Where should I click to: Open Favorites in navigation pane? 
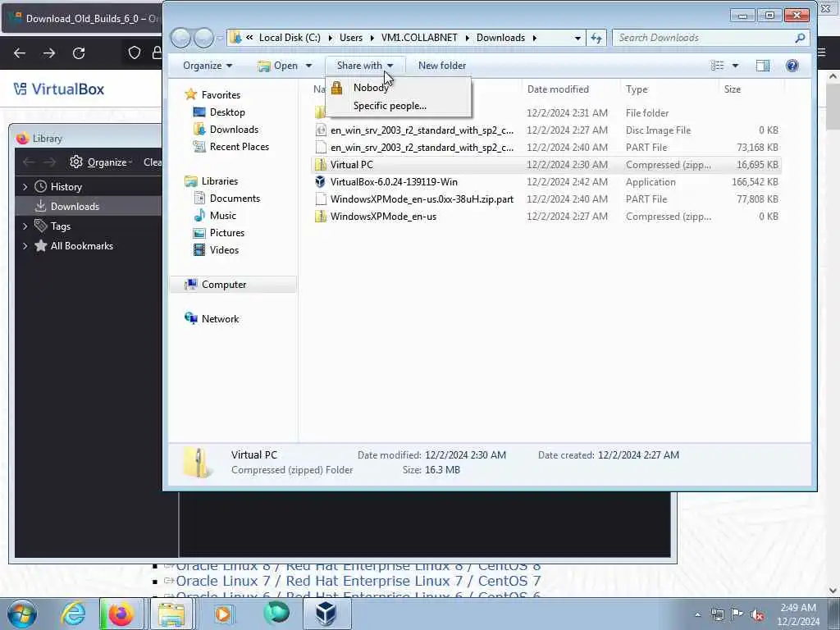pos(221,95)
